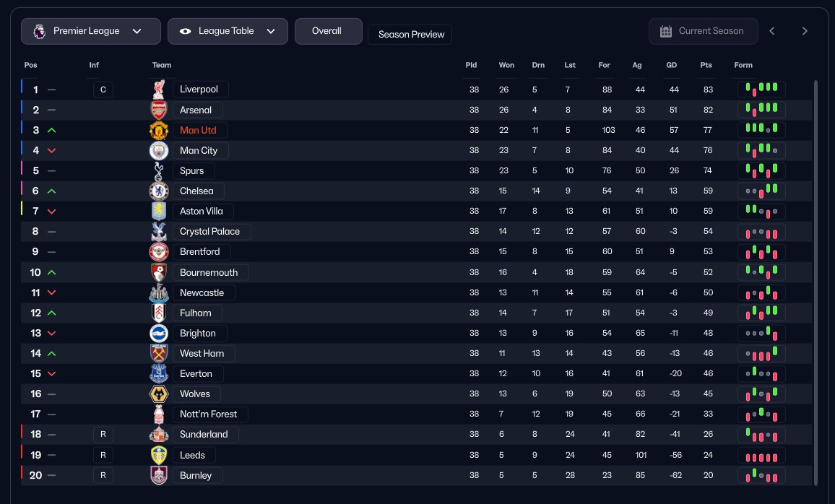Click the Liverpool club crest

(159, 90)
